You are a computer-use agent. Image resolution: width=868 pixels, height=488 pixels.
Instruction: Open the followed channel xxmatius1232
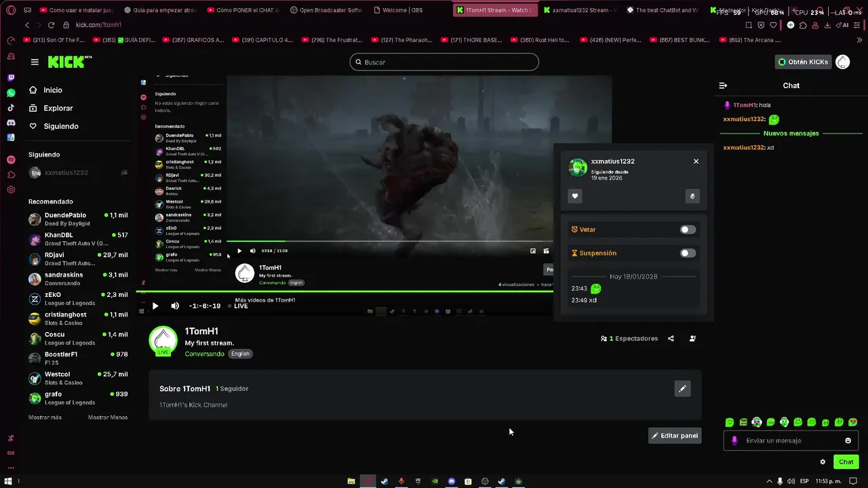pyautogui.click(x=78, y=173)
